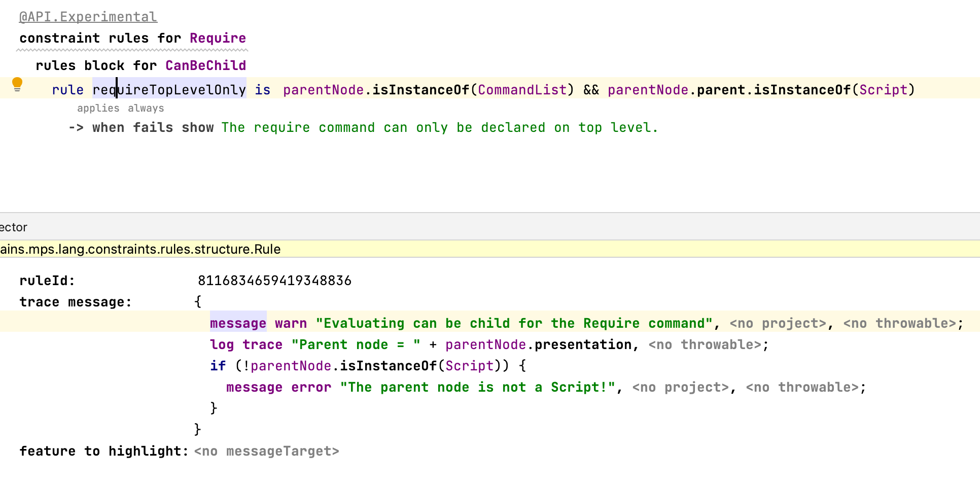This screenshot has width=980, height=483.
Task: Select the '<no throwable>' placeholder
Action: click(902, 323)
